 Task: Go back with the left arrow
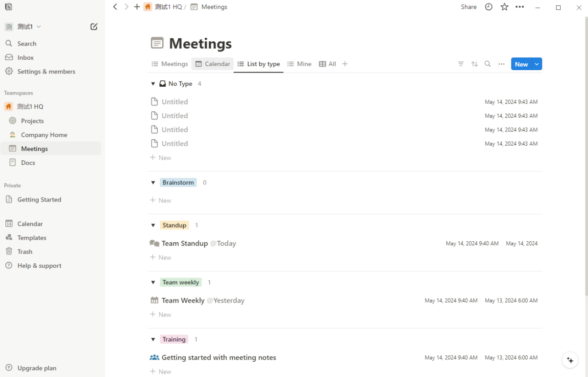[x=115, y=7]
